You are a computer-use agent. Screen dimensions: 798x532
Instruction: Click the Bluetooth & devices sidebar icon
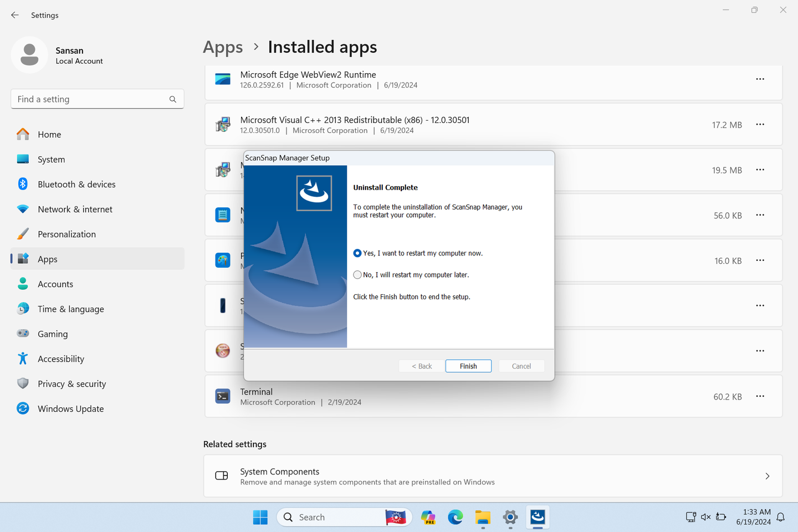click(x=23, y=184)
